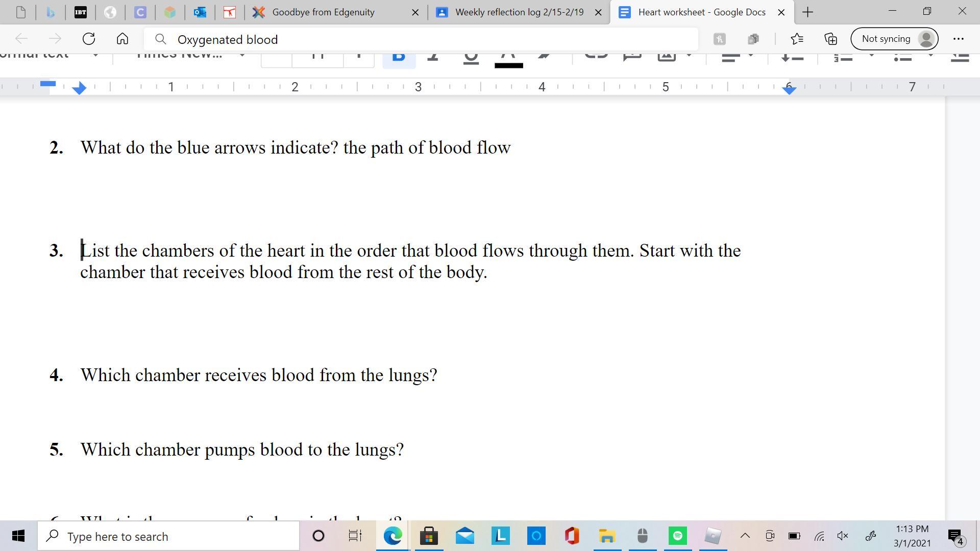This screenshot has height=551, width=980.
Task: Open the browser Favorites list
Action: pos(797,39)
